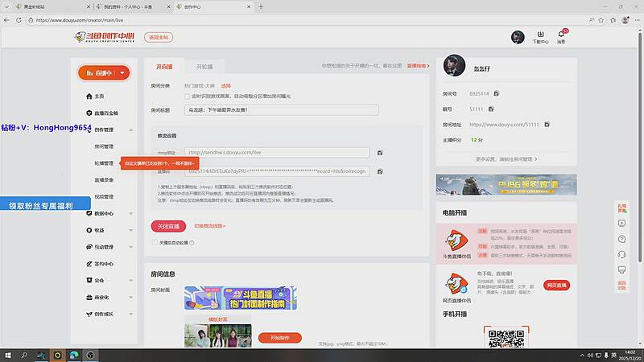The image size is (644, 362).
Task: Open the 直播中 status dropdown
Action: (x=122, y=72)
